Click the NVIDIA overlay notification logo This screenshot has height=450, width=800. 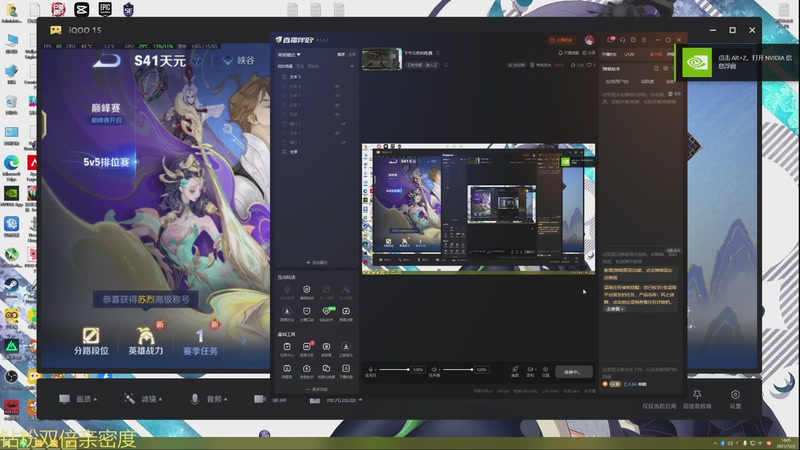tap(697, 62)
